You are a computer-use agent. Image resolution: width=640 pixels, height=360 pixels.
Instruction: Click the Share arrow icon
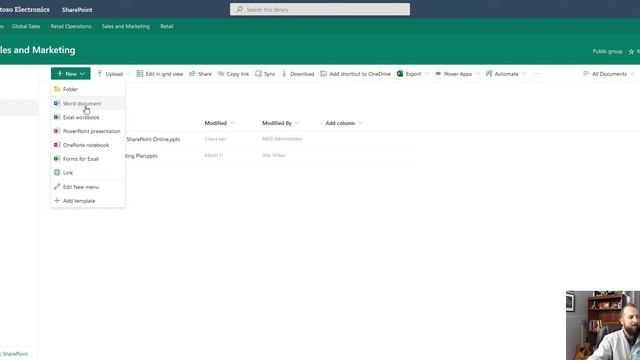click(192, 73)
